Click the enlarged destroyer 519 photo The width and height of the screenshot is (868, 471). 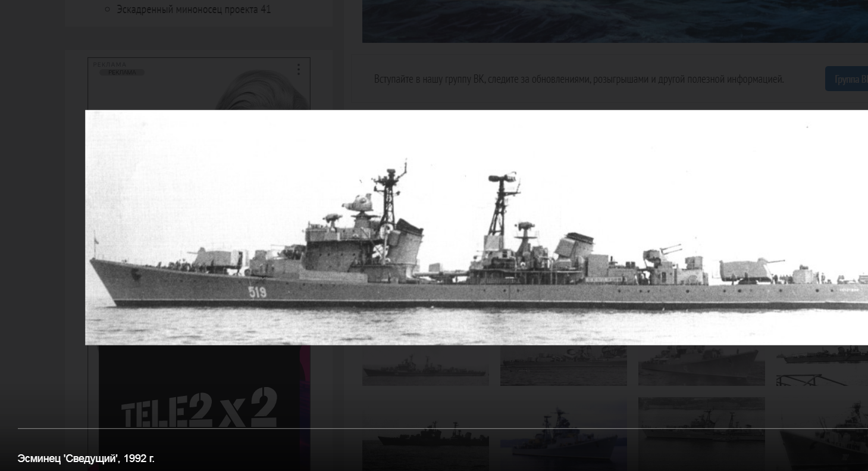click(x=477, y=227)
